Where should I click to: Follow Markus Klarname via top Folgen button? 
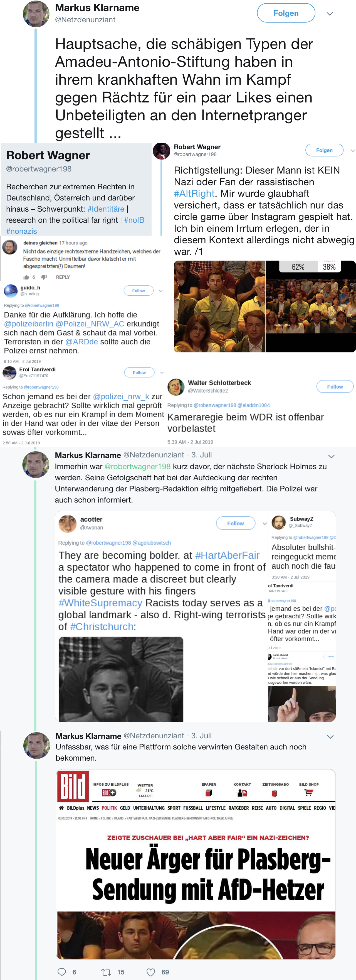(x=286, y=13)
